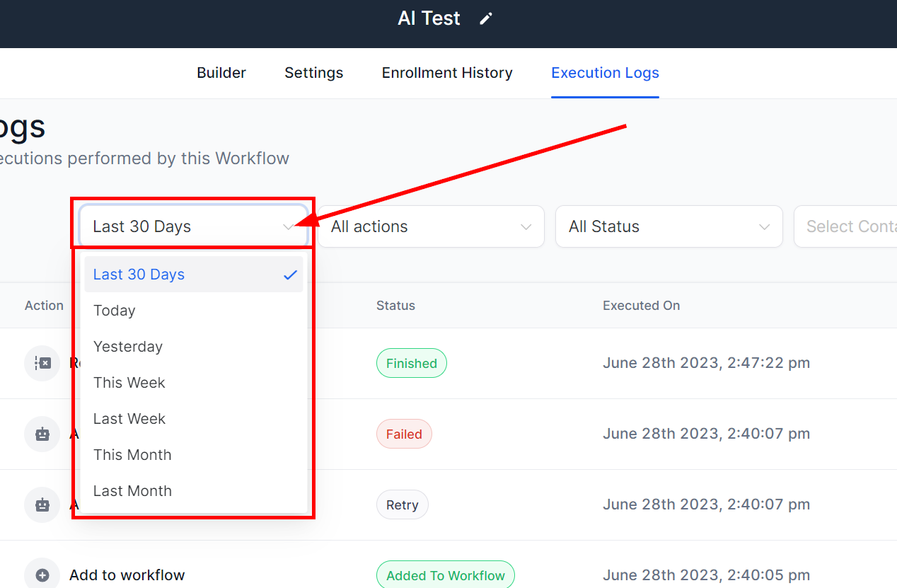897x588 pixels.
Task: Select the Execution Logs tab
Action: [605, 73]
